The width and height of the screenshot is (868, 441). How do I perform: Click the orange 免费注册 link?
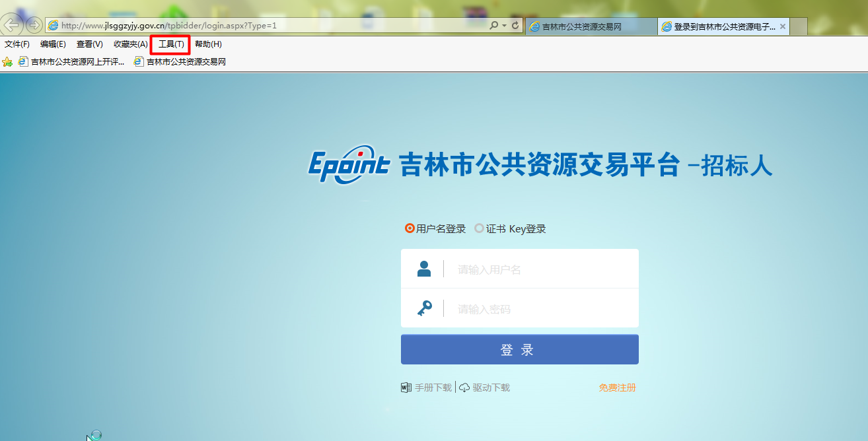(x=618, y=388)
